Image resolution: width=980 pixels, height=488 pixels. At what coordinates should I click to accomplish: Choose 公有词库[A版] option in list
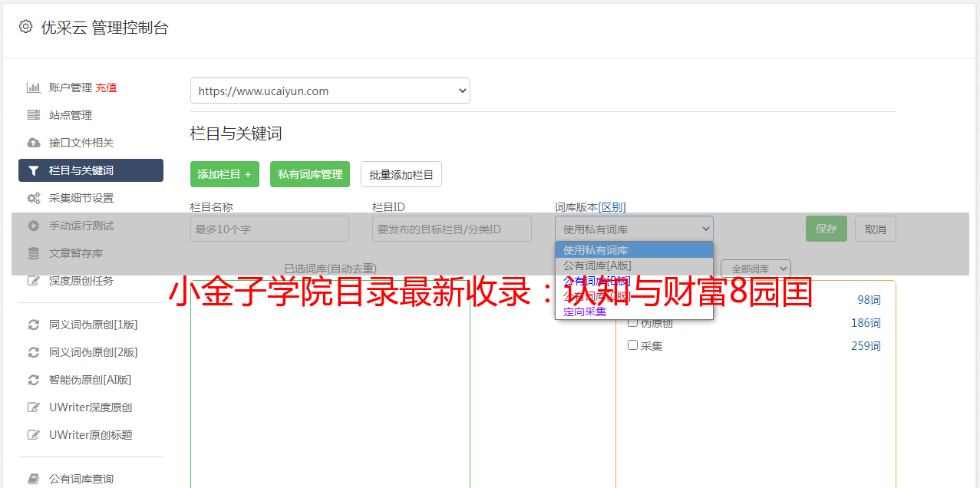tap(634, 265)
